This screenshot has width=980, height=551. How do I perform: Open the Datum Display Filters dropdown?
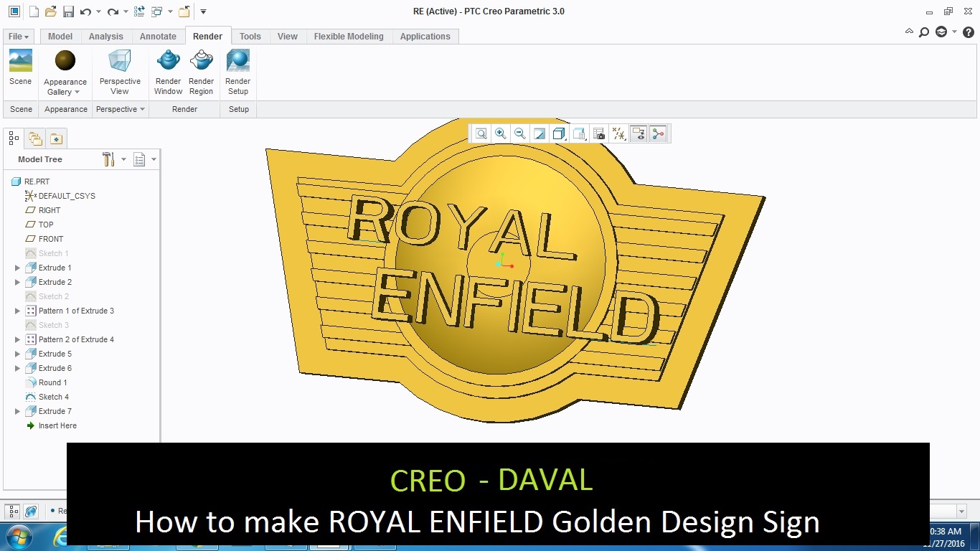click(x=618, y=133)
